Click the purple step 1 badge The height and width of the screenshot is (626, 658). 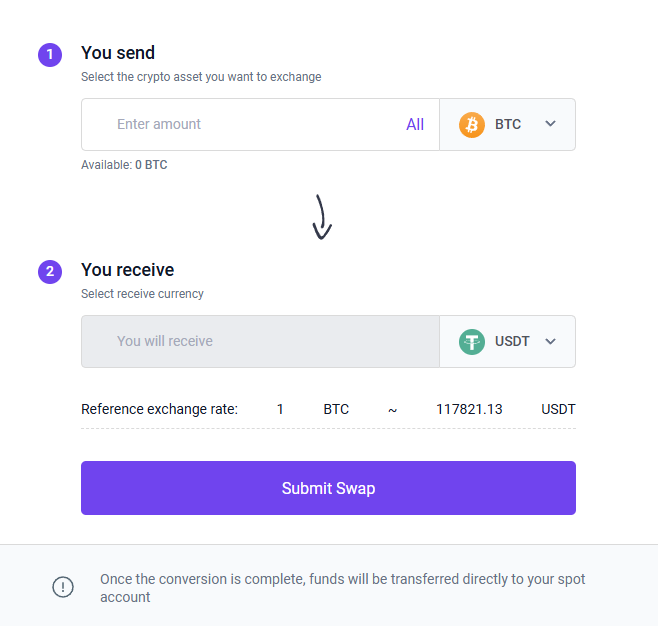click(50, 54)
